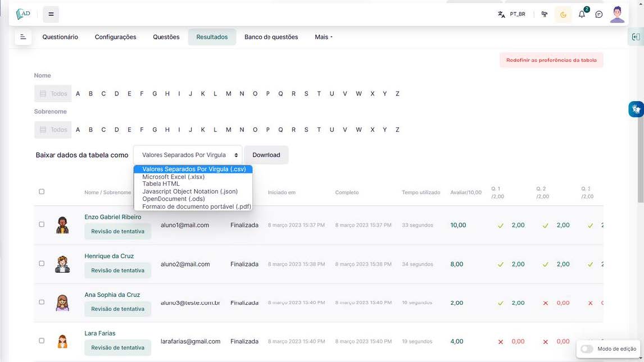Expand the Mais menu
Image resolution: width=644 pixels, height=362 pixels.
tap(324, 37)
